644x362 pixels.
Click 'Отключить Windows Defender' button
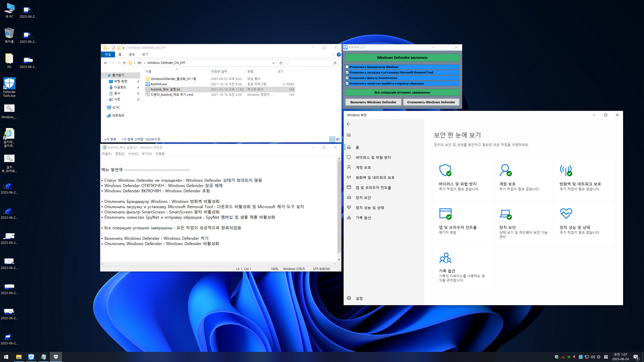point(431,102)
